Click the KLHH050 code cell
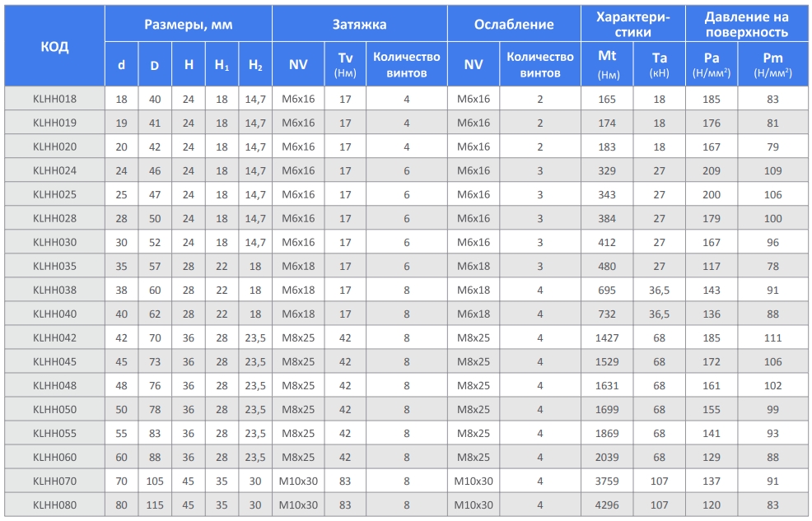Screen dimensions: 812x521 pos(54,410)
